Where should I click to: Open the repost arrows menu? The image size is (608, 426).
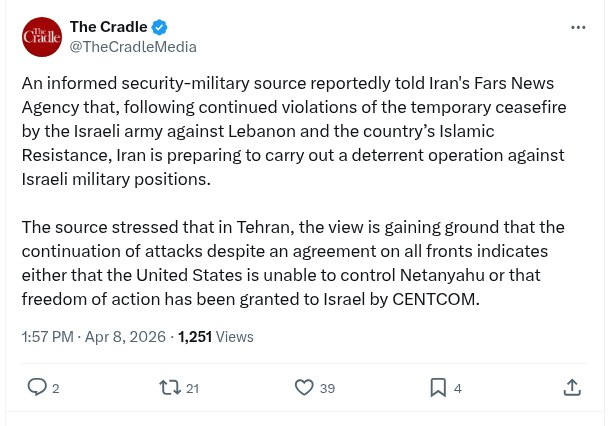point(169,387)
